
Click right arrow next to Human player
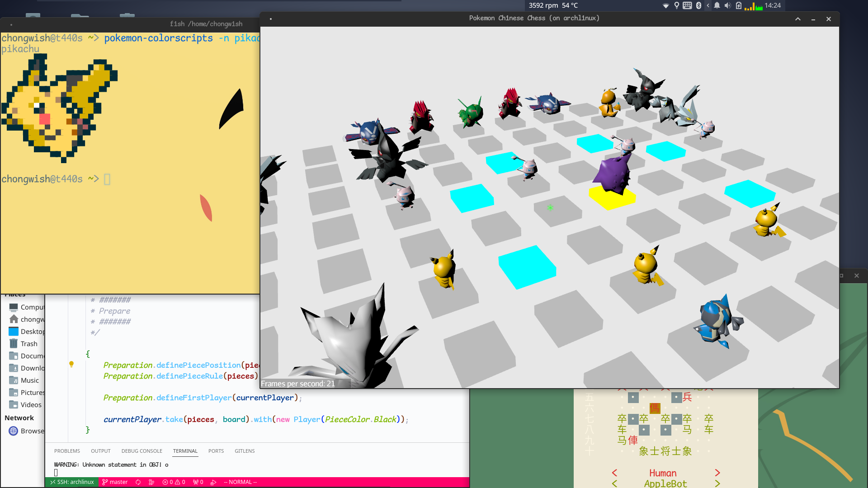pos(717,473)
